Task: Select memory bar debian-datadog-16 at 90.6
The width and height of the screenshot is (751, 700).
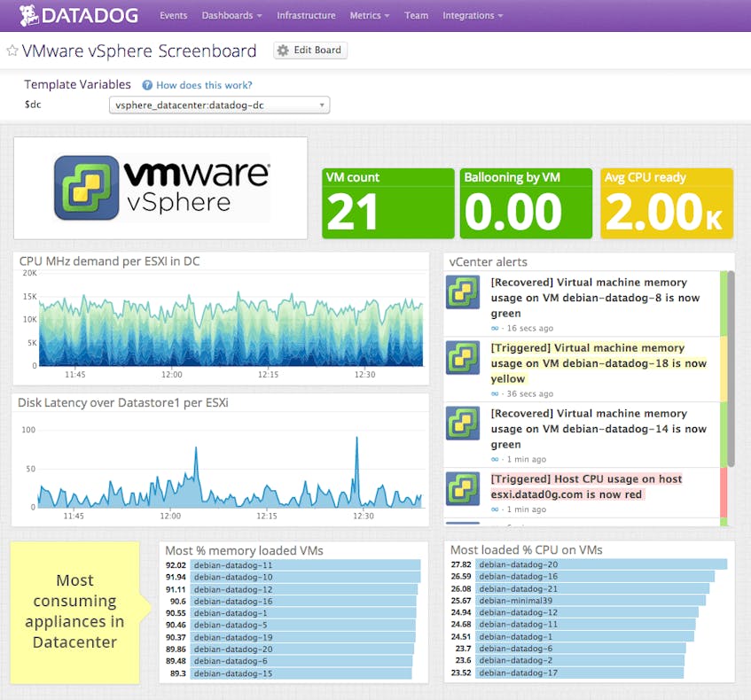Action: (x=303, y=601)
